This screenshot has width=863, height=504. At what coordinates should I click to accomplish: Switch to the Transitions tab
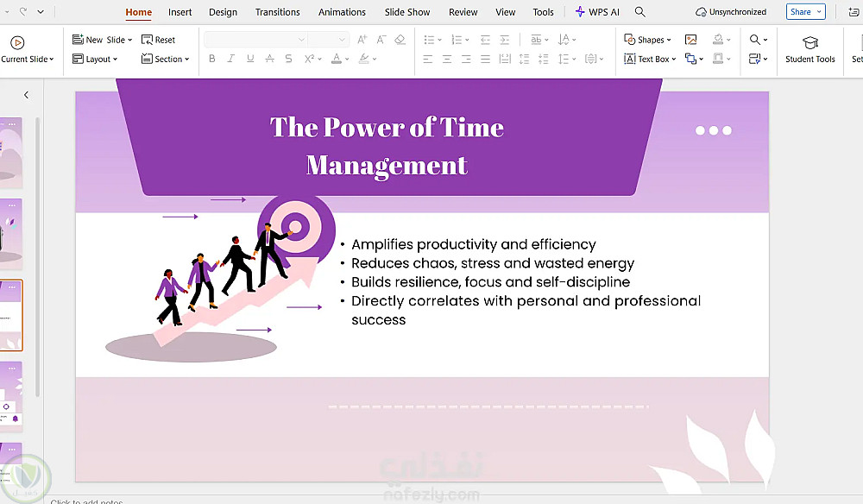tap(277, 12)
